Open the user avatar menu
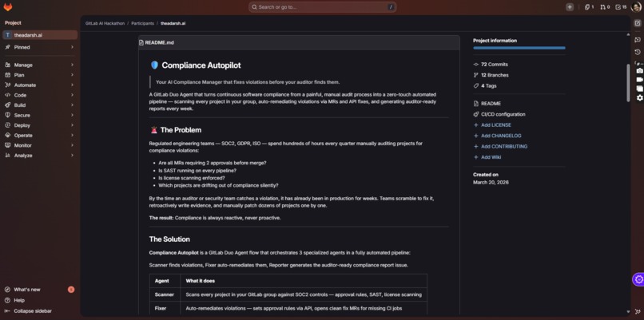This screenshot has height=320, width=644. pyautogui.click(x=636, y=7)
